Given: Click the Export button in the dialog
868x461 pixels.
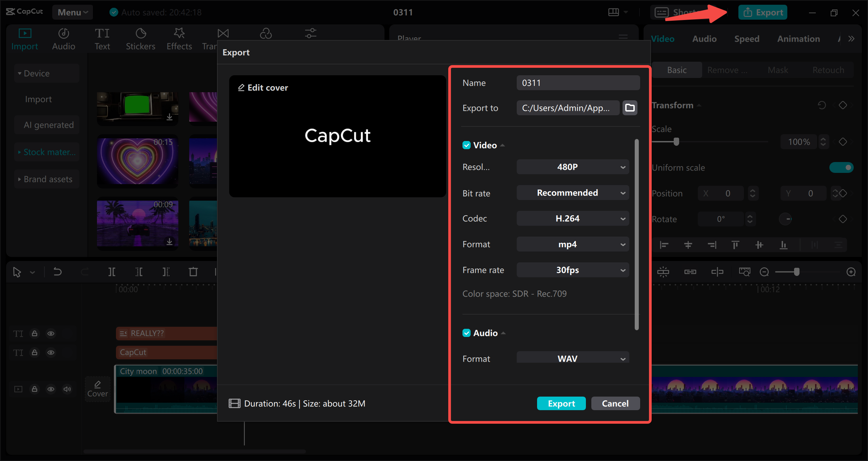Looking at the screenshot, I should (561, 403).
